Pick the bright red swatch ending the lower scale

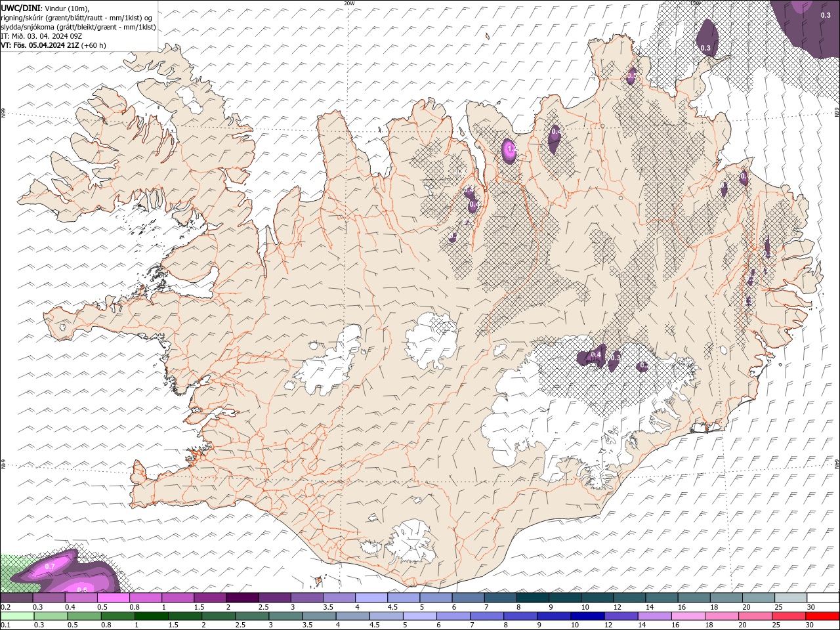tap(822, 616)
